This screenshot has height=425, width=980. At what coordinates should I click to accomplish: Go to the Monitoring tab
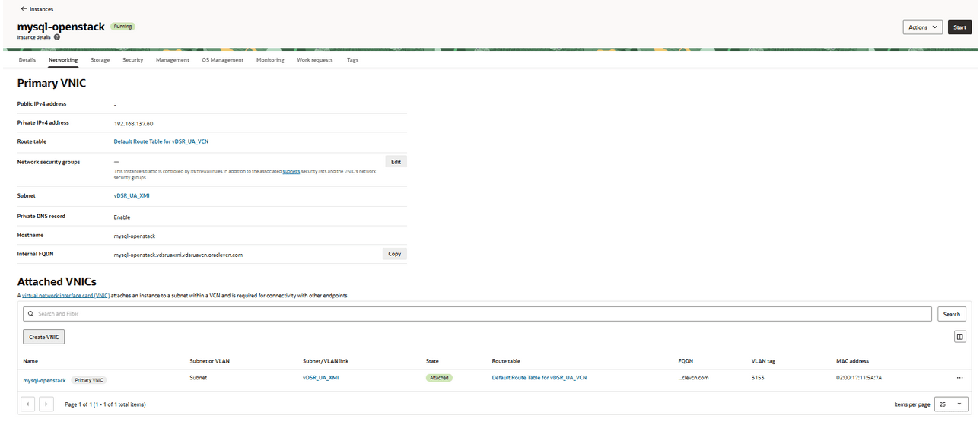pos(270,60)
